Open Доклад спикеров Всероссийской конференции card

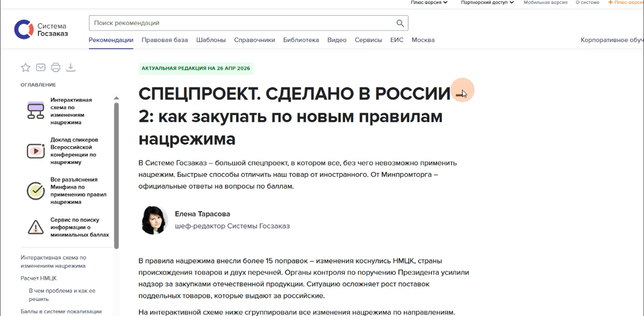[x=68, y=151]
